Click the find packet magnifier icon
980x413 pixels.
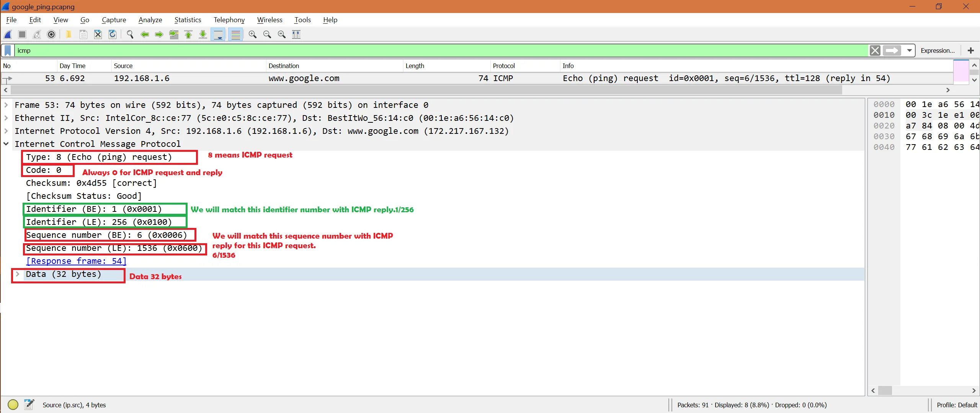[x=130, y=35]
